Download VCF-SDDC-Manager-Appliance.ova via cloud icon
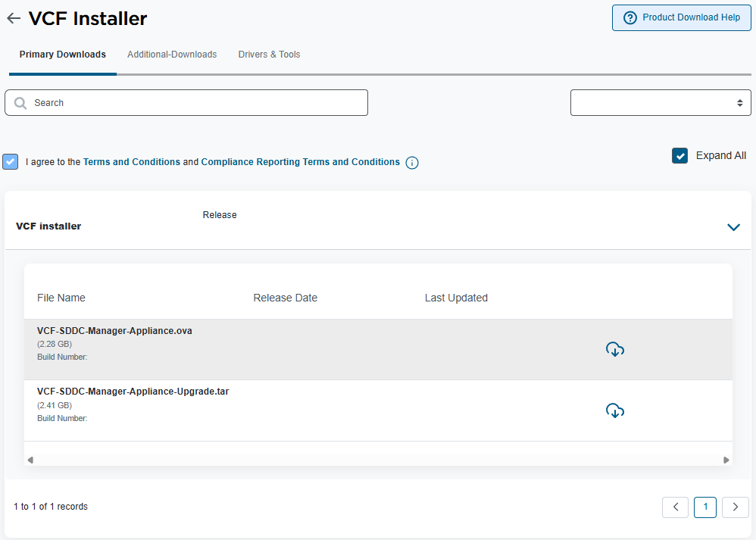 [x=615, y=349]
